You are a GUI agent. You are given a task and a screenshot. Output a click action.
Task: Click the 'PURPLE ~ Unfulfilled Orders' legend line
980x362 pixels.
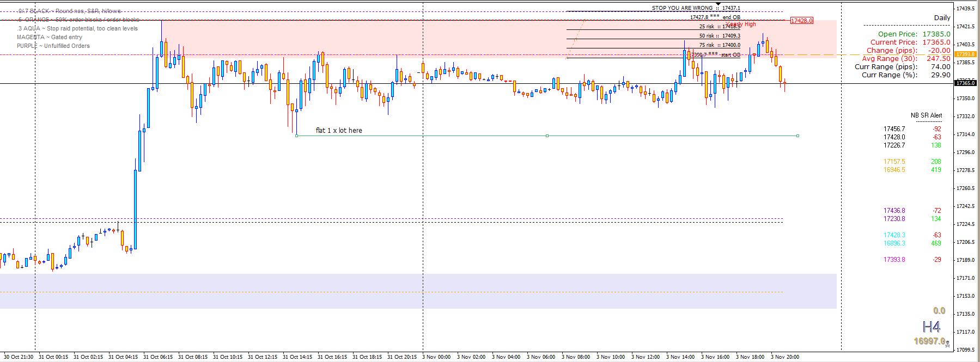[x=53, y=46]
